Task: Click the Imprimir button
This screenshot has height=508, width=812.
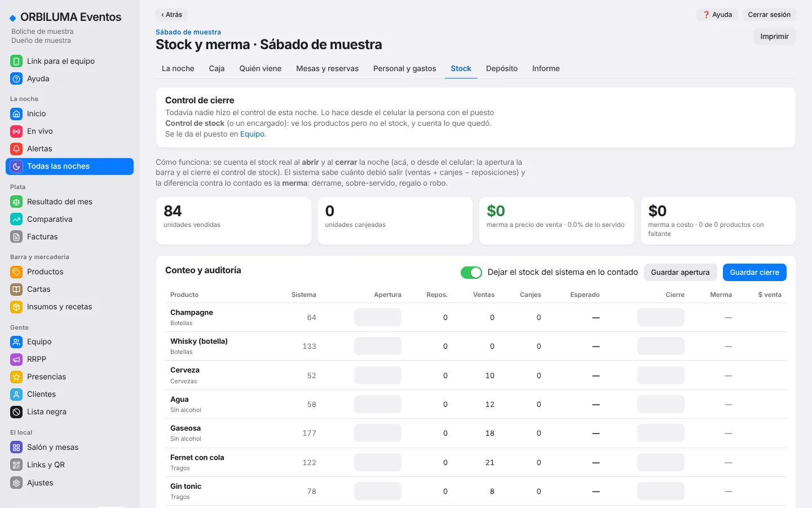Action: click(775, 36)
